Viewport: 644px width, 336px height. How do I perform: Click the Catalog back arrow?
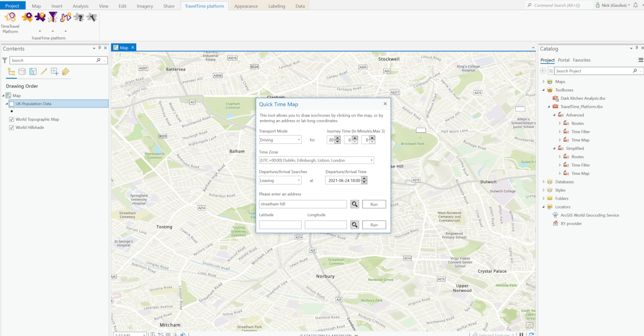click(x=543, y=71)
